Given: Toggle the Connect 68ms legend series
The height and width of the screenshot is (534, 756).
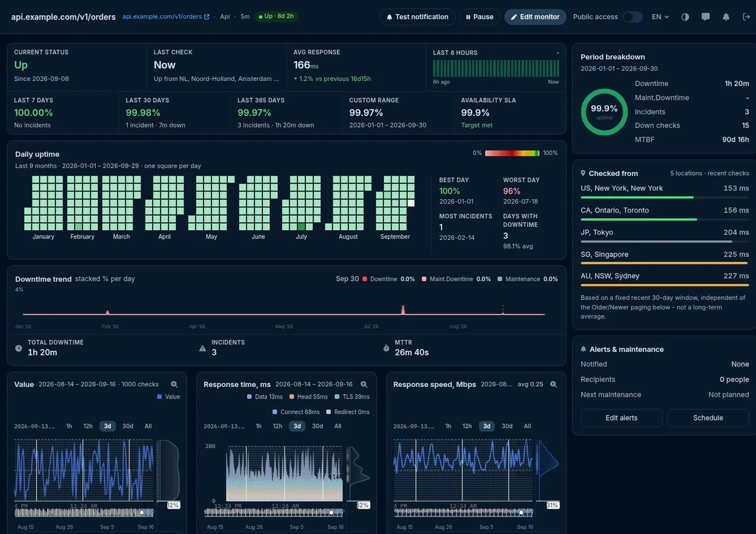Looking at the screenshot, I should [x=296, y=412].
